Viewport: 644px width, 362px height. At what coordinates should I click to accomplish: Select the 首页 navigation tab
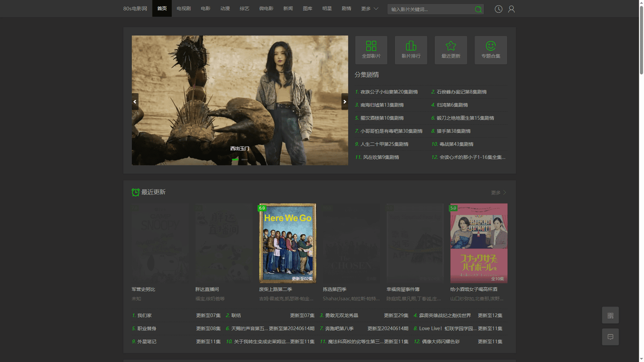coord(162,8)
